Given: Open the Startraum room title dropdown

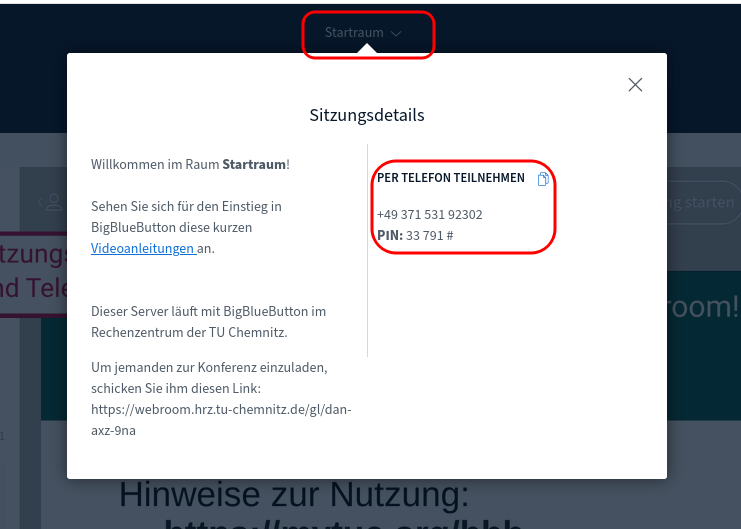Looking at the screenshot, I should [355, 33].
